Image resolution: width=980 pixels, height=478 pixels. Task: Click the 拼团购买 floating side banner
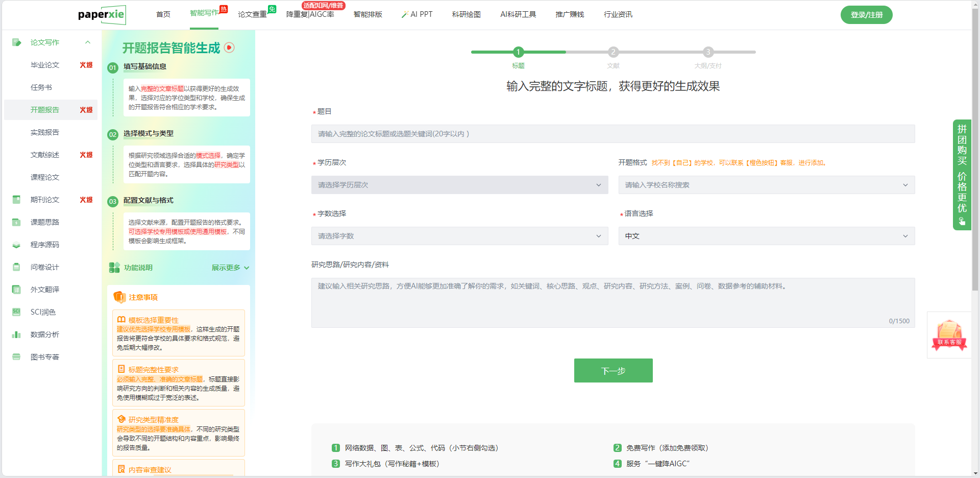[962, 175]
